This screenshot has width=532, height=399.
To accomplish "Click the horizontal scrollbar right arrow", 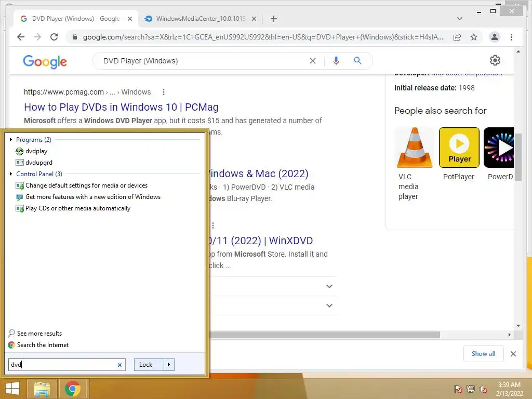I will click(509, 335).
